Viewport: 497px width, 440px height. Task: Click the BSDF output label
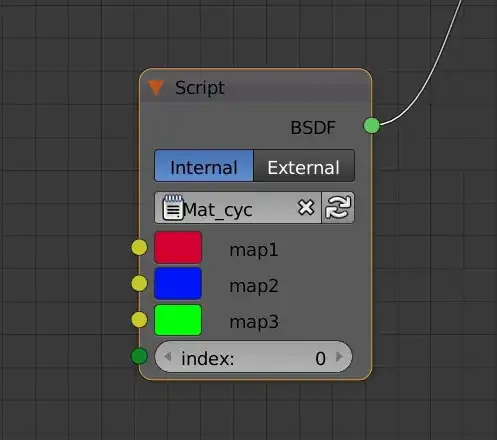313,127
